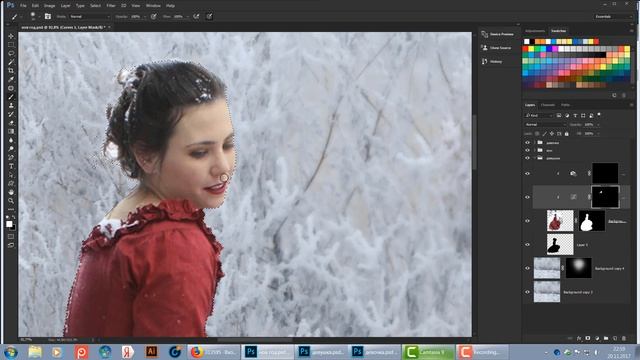Select the Background copy 4 layer thumbnail
This screenshot has width=640, height=360.
coord(547,268)
